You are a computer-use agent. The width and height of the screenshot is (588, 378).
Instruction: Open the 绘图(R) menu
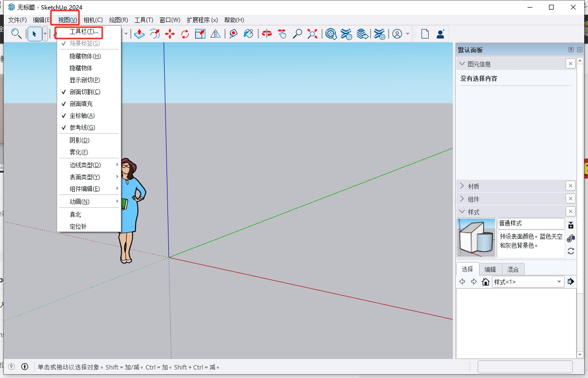(118, 20)
